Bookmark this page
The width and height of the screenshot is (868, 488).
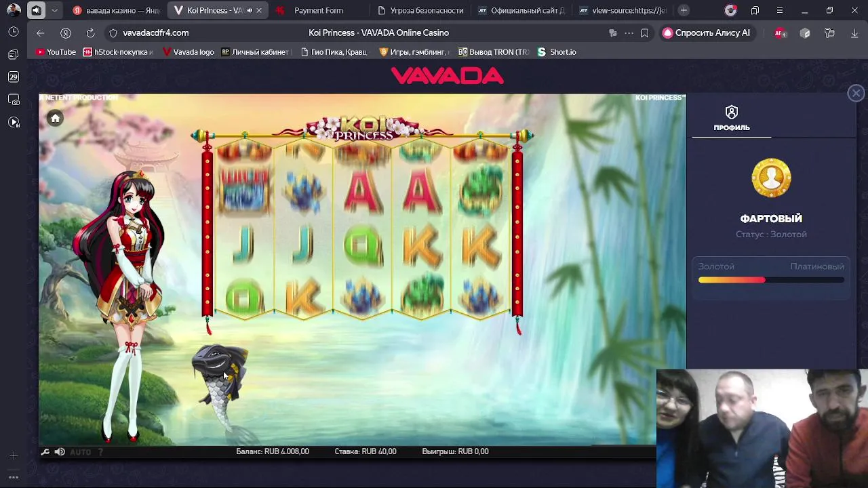[644, 33]
